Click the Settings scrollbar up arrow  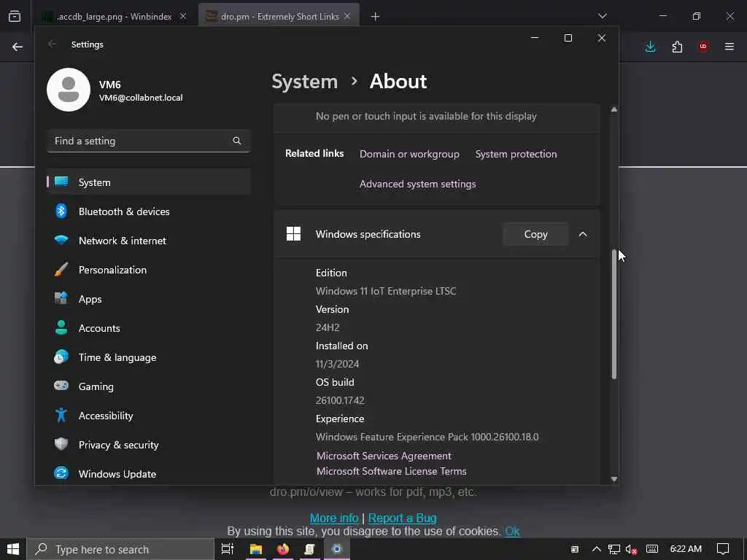614,109
